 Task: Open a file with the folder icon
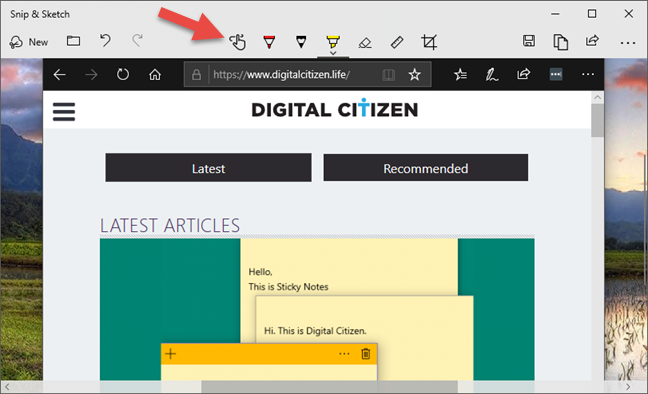coord(74,41)
